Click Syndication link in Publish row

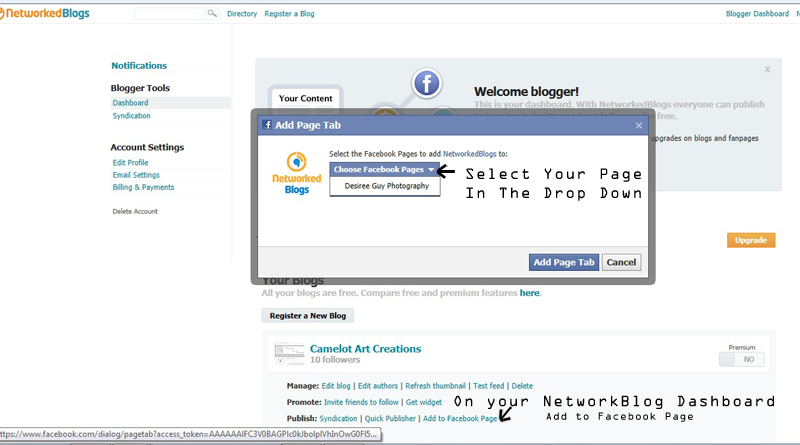coord(339,418)
